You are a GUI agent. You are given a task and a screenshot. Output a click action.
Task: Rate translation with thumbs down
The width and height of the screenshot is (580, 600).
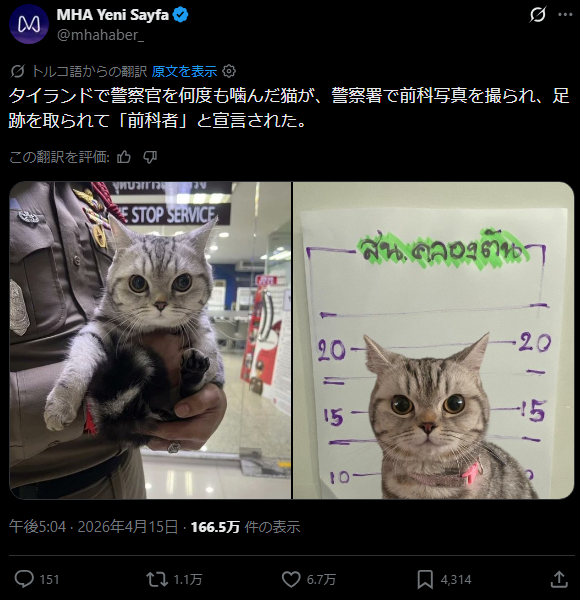[150, 157]
